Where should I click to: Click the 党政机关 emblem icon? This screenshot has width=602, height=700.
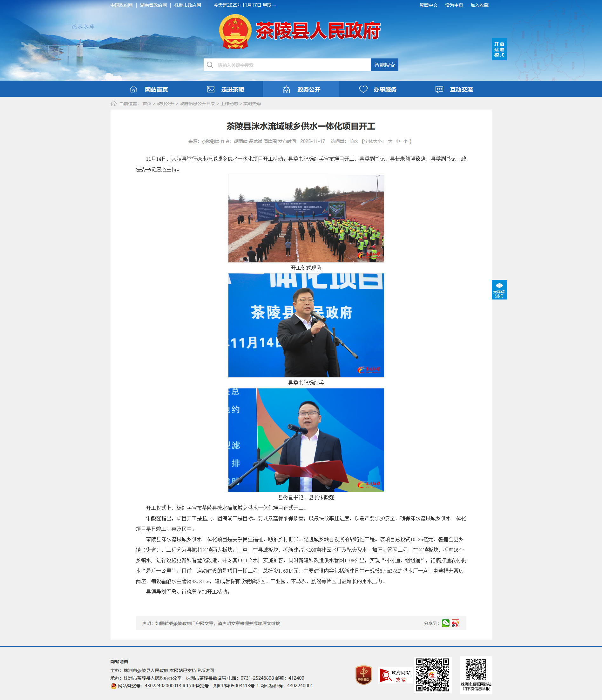point(363,675)
